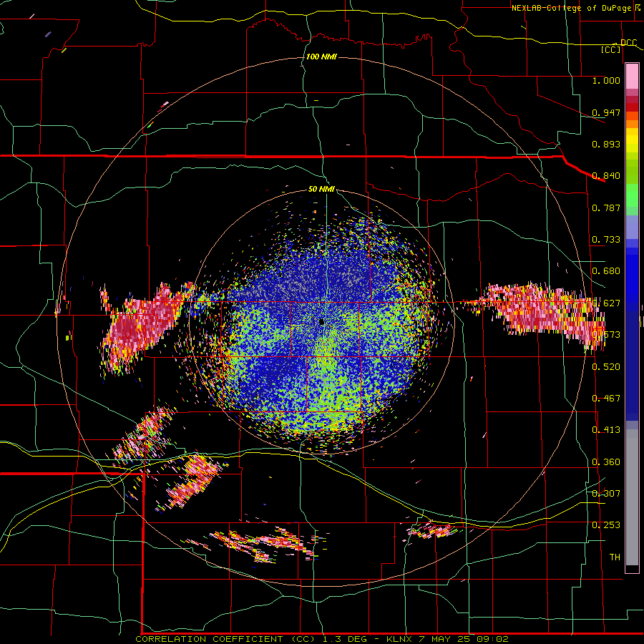Click the 0.893 scale value
The image size is (644, 644).
[606, 144]
